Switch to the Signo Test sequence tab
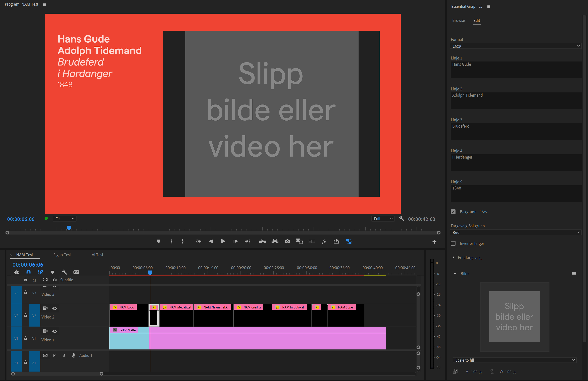588x381 pixels. pos(62,255)
